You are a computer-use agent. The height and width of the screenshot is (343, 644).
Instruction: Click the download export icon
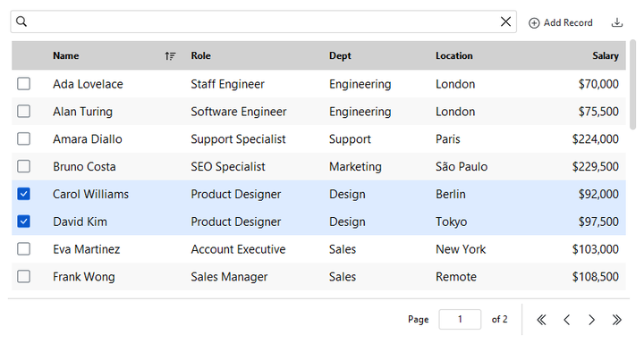[617, 22]
